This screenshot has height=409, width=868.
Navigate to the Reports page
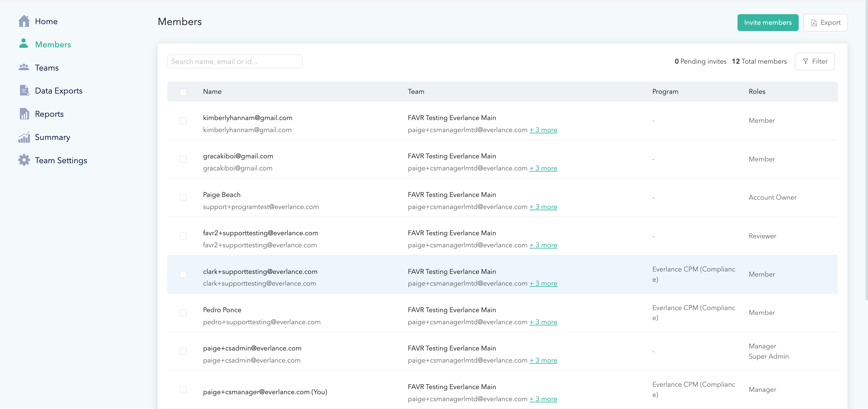(49, 114)
